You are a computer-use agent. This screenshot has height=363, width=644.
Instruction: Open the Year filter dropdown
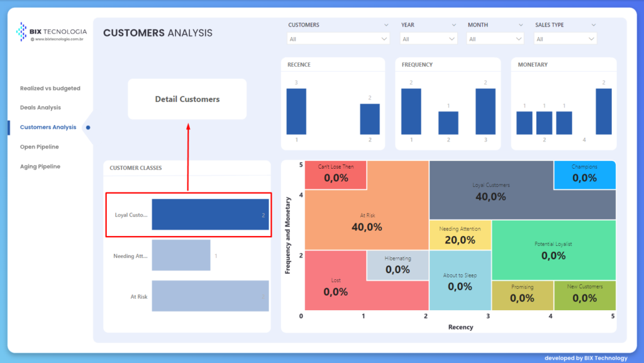428,39
